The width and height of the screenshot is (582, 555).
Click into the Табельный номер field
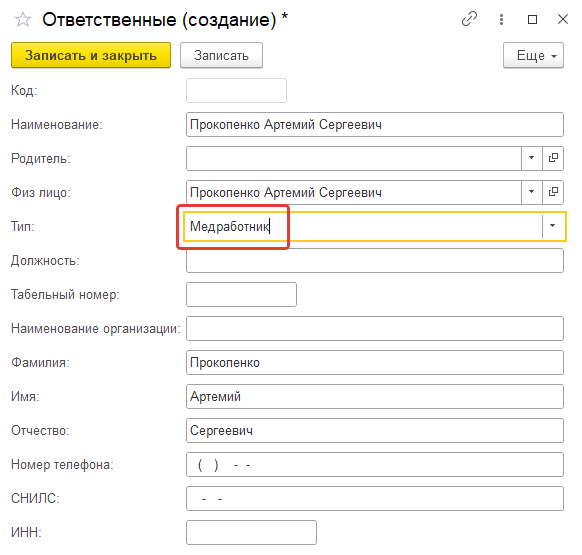241,294
